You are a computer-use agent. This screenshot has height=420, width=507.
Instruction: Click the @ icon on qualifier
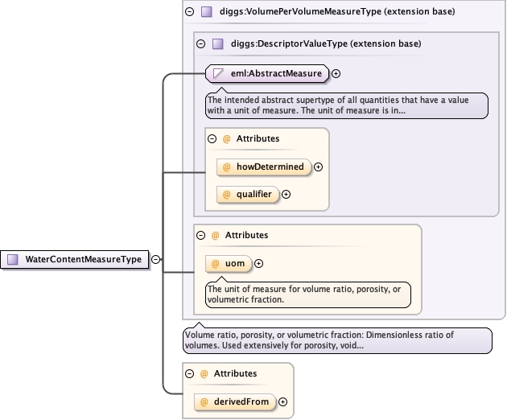227,194
